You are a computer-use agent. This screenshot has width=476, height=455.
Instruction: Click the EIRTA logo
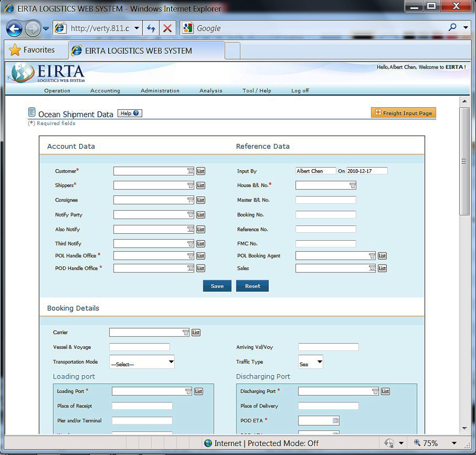pos(47,73)
